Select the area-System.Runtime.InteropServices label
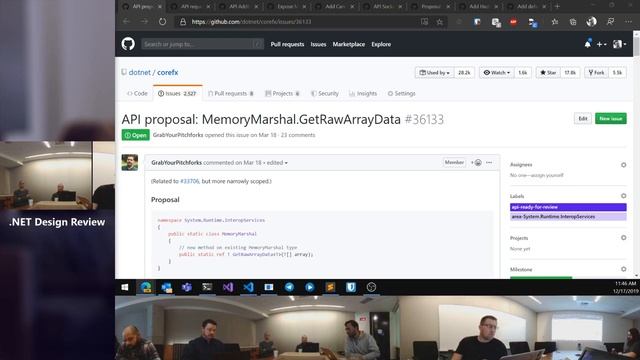The height and width of the screenshot is (360, 640). (568, 217)
